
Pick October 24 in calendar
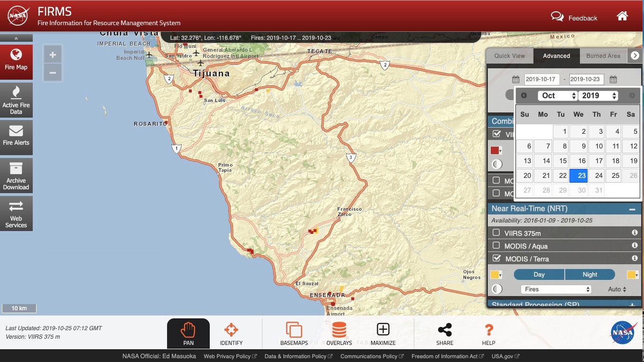tap(597, 176)
